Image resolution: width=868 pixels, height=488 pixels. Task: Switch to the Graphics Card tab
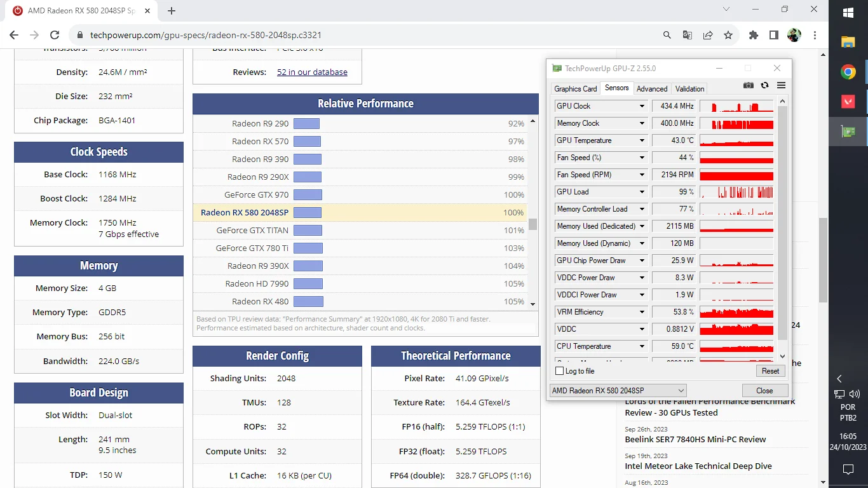pyautogui.click(x=576, y=89)
